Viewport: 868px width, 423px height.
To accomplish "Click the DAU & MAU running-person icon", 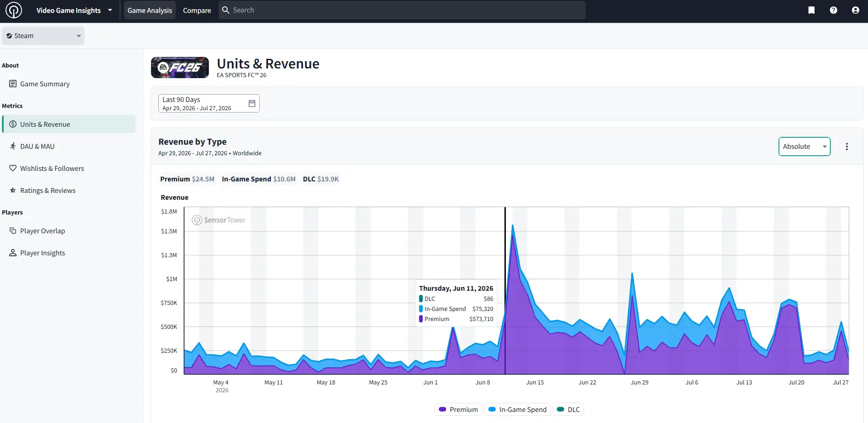I will [13, 146].
